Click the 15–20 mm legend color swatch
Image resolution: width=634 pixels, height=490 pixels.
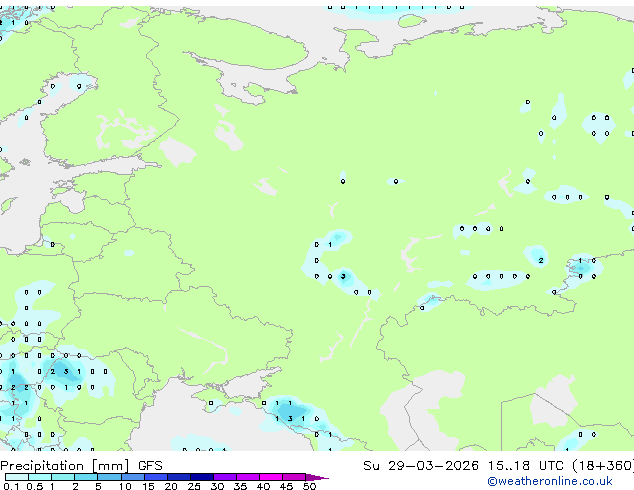(156, 477)
